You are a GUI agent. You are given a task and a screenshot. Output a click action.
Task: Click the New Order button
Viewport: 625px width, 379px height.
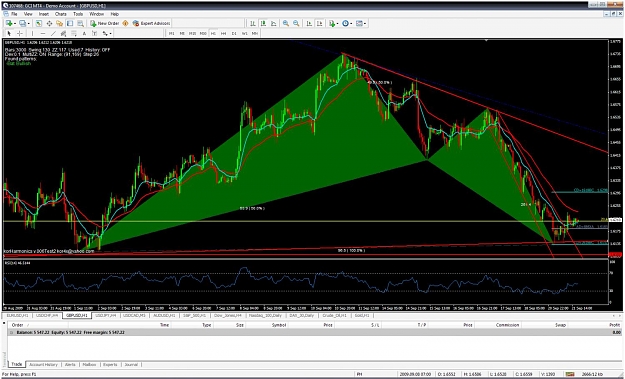click(x=104, y=24)
